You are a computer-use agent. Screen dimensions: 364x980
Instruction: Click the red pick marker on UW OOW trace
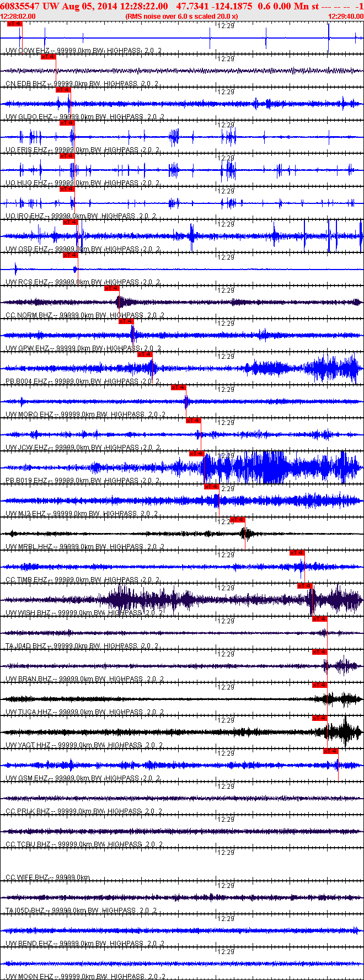click(15, 24)
